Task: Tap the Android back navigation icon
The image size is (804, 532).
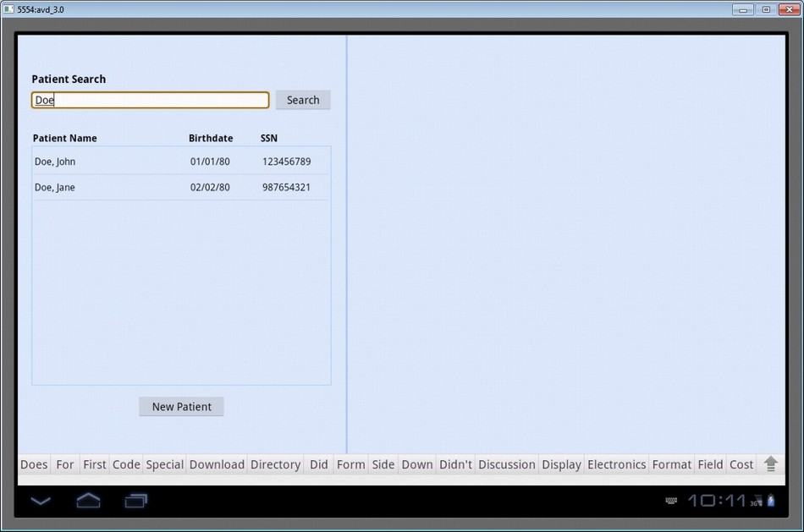Action: 41,501
